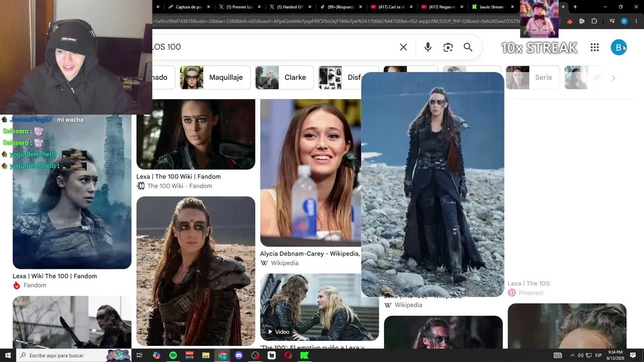644x362 pixels.
Task: Open the clock and date calendar
Action: (x=615, y=355)
